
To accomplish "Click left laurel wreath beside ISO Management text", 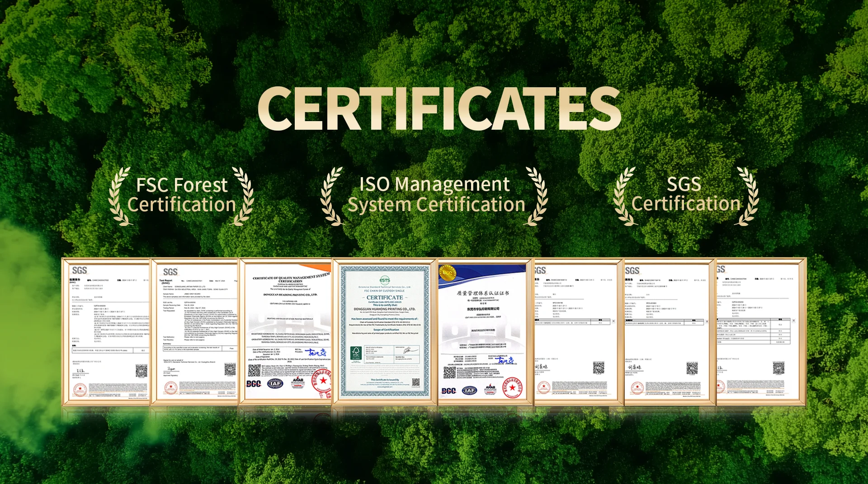I will tap(331, 197).
